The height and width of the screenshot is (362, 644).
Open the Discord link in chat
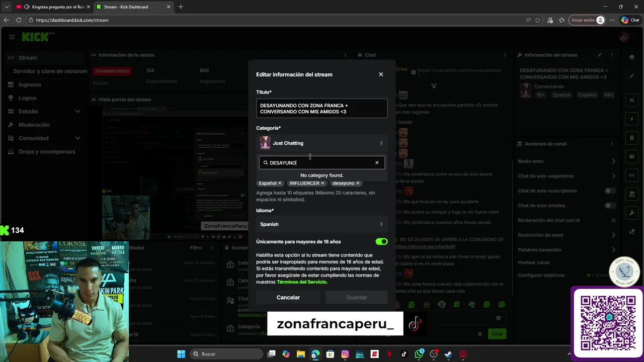[x=425, y=247]
